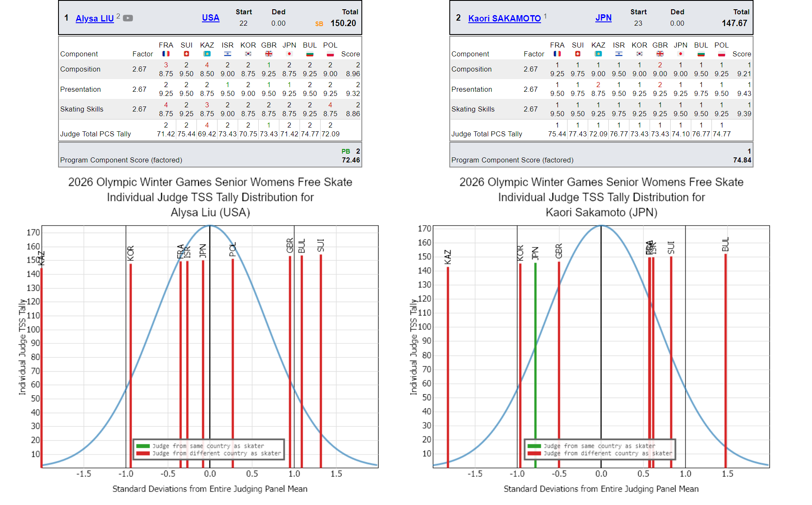Screen dimensions: 812x505
Task: Click the Poland flag in Sakamoto's judge table
Action: (721, 54)
